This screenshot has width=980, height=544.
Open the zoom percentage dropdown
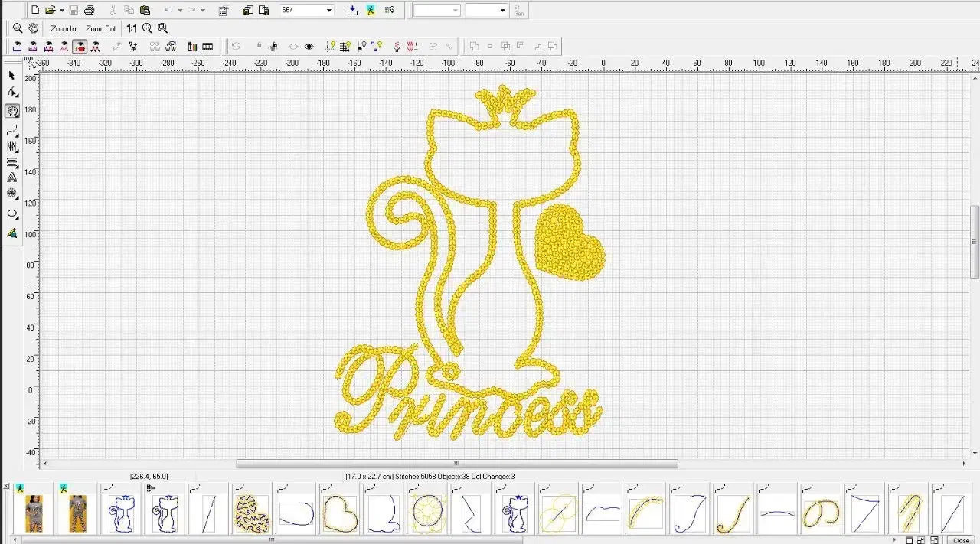(x=329, y=11)
